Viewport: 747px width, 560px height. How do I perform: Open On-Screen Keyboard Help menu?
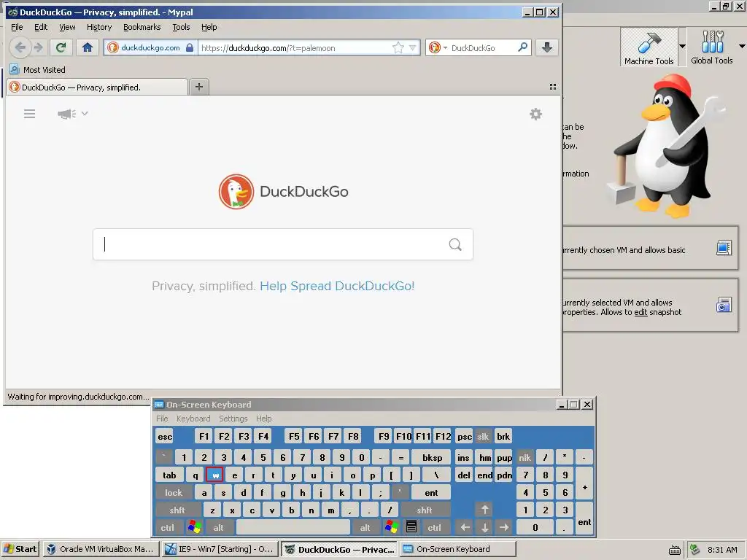(x=263, y=419)
